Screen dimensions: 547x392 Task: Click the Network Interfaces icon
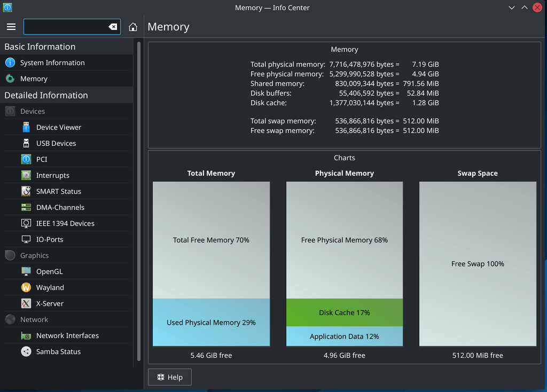(x=26, y=336)
